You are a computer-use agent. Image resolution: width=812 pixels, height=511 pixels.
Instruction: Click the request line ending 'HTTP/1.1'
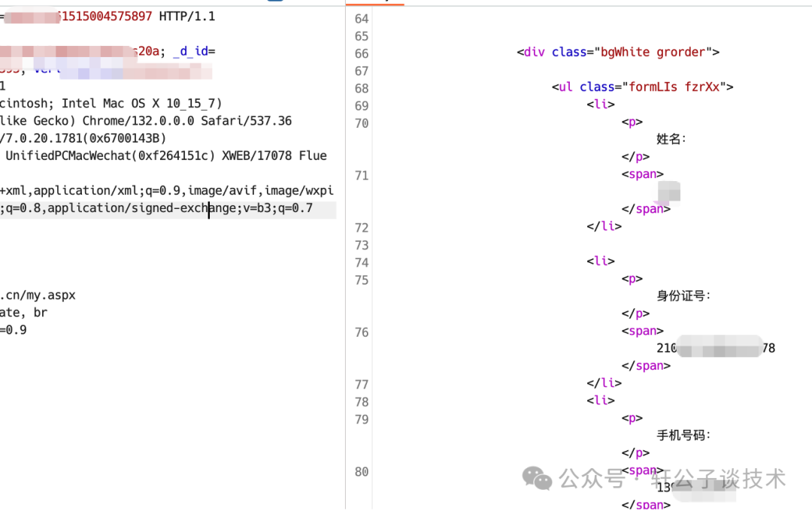(108, 17)
